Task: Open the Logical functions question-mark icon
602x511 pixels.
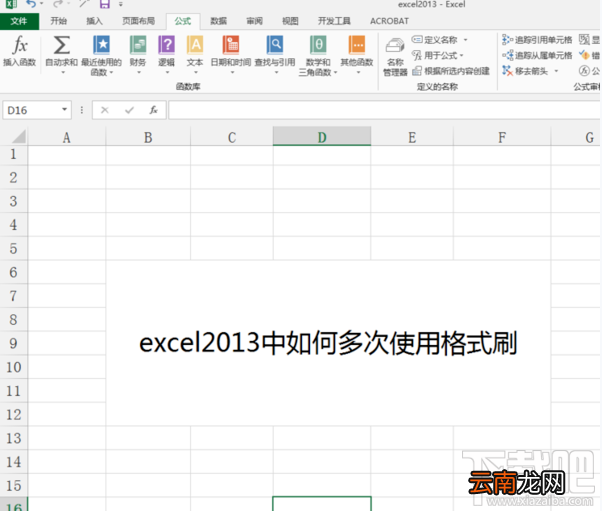Action: click(166, 45)
